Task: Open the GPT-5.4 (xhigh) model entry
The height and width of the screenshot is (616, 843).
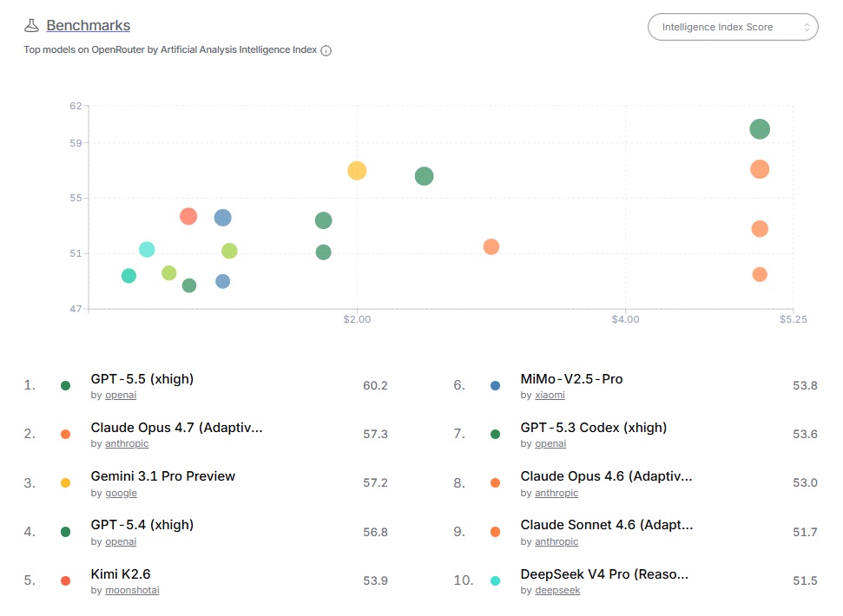Action: [x=142, y=525]
